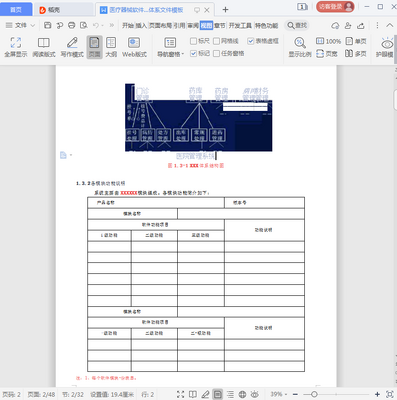Click the Undo arrow icon
The height and width of the screenshot is (400, 397).
point(96,25)
